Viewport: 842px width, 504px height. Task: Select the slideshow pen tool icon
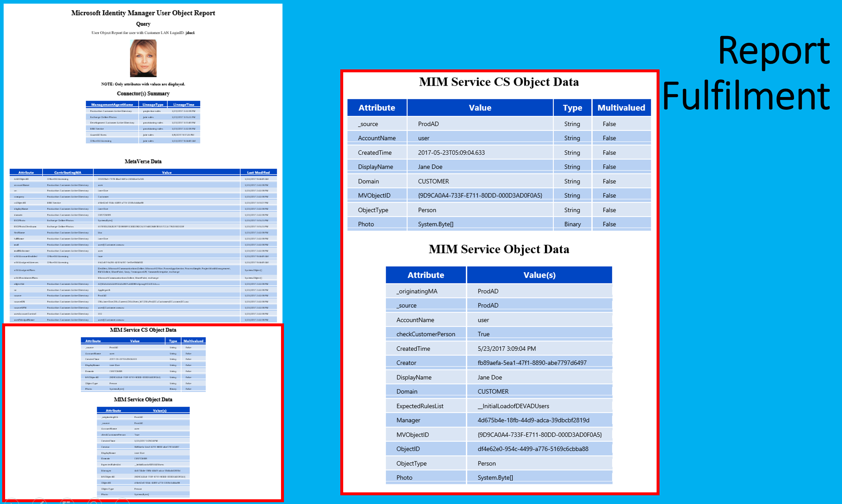(x=39, y=502)
